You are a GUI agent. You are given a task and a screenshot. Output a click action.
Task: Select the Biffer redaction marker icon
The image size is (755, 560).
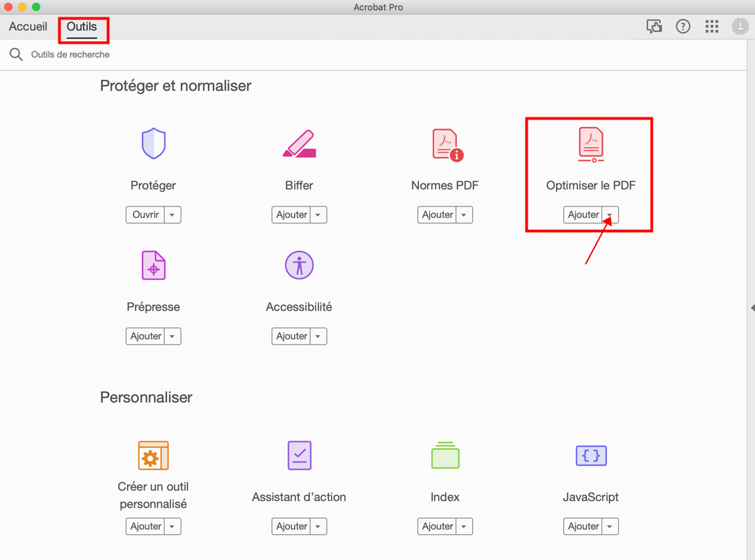[300, 143]
